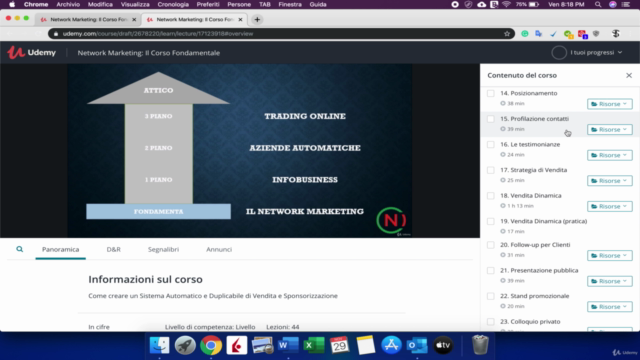This screenshot has width=640, height=360.
Task: Check lesson 14 Posizionamento checkbox
Action: [x=491, y=93]
